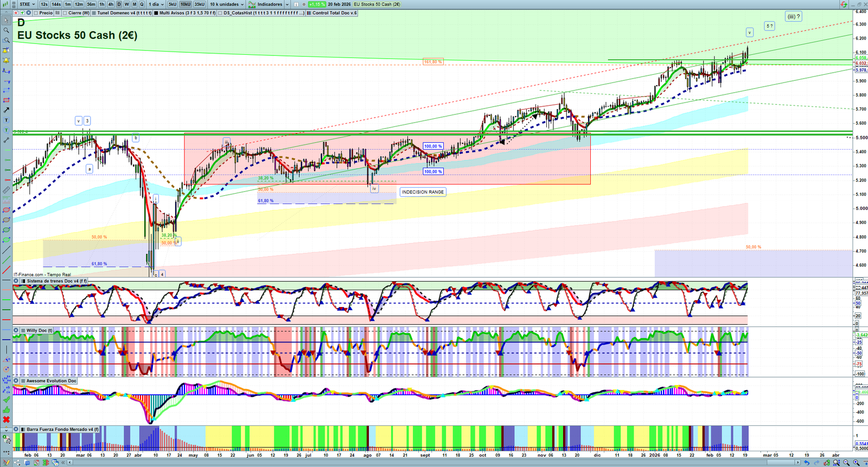Open the STXE symbol dropdown
This screenshot has width=868, height=467.
coord(27,4)
